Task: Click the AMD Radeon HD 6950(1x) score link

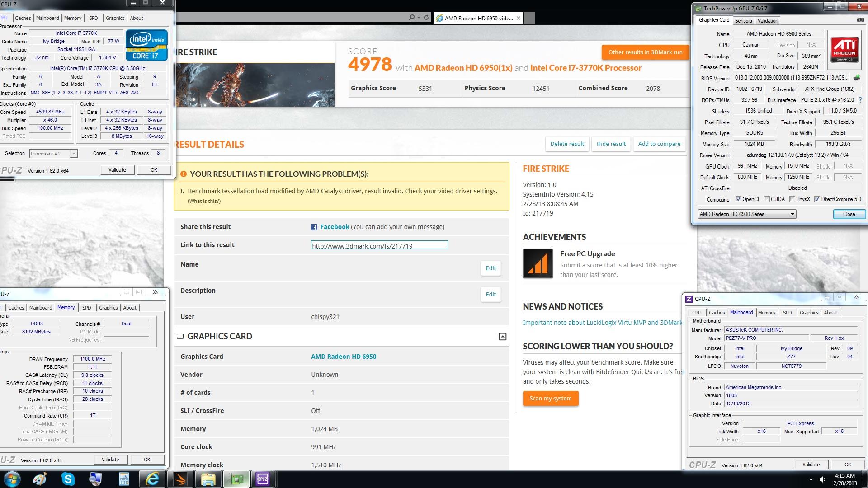Action: (463, 68)
